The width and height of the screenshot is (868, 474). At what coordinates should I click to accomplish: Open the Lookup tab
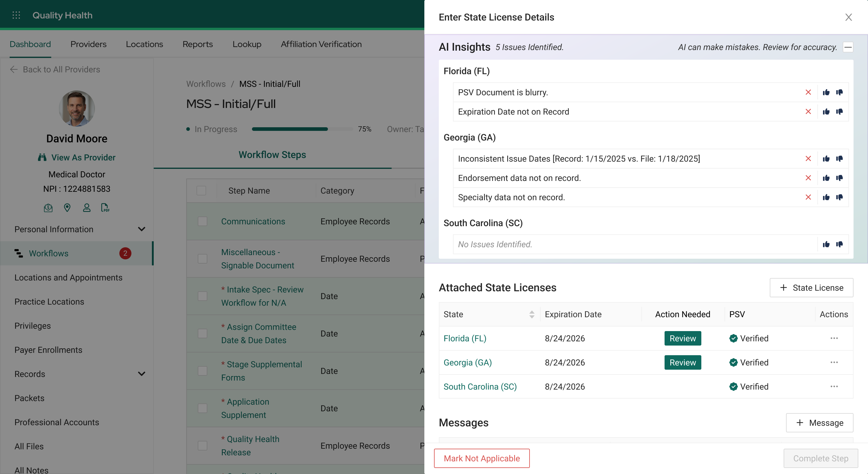tap(247, 44)
